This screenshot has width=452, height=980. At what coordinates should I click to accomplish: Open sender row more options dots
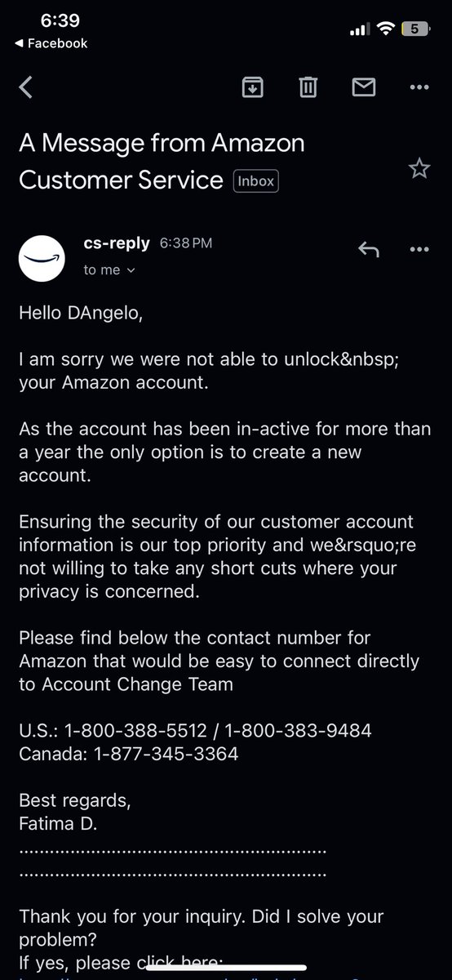tap(419, 250)
